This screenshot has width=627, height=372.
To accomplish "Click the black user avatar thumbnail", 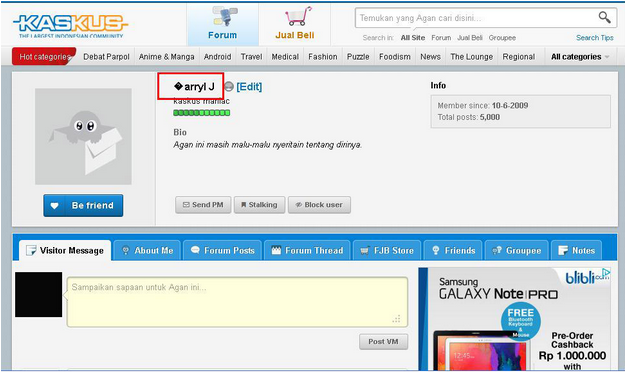I will 38,295.
